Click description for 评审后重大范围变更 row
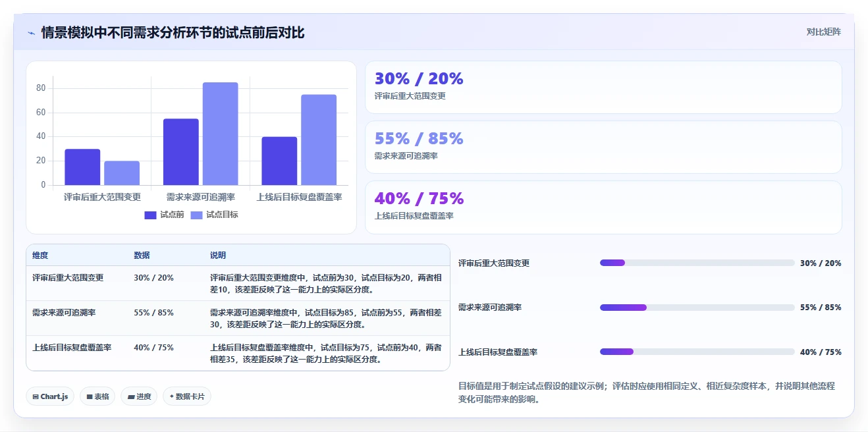868x432 pixels. tap(325, 283)
